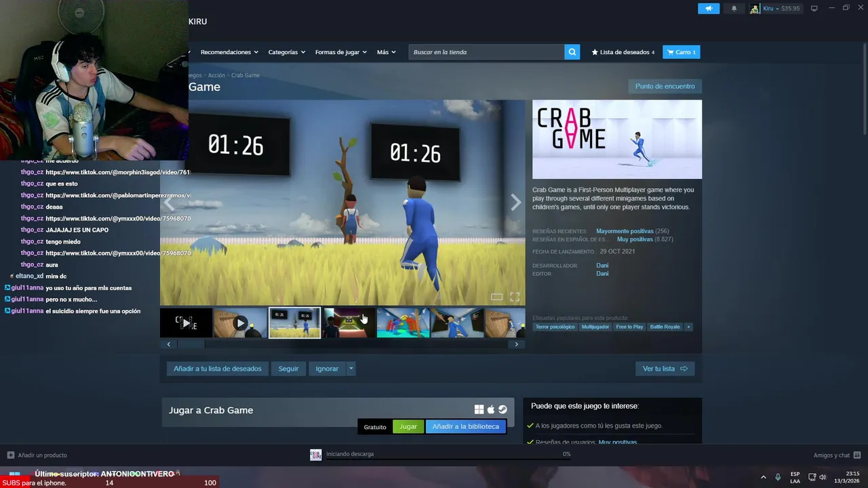868x488 pixels.
Task: Click Añadir a la biblioteca button
Action: (x=465, y=426)
